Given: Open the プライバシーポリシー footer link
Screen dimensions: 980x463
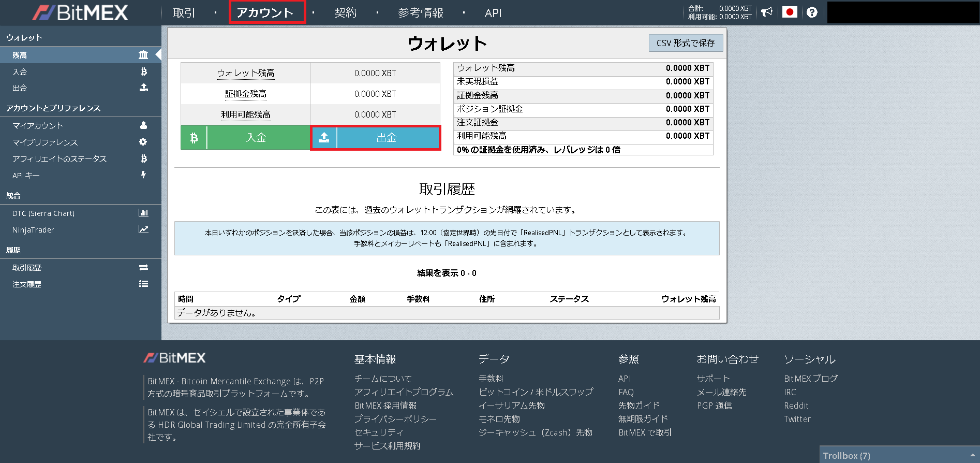Looking at the screenshot, I should [395, 419].
